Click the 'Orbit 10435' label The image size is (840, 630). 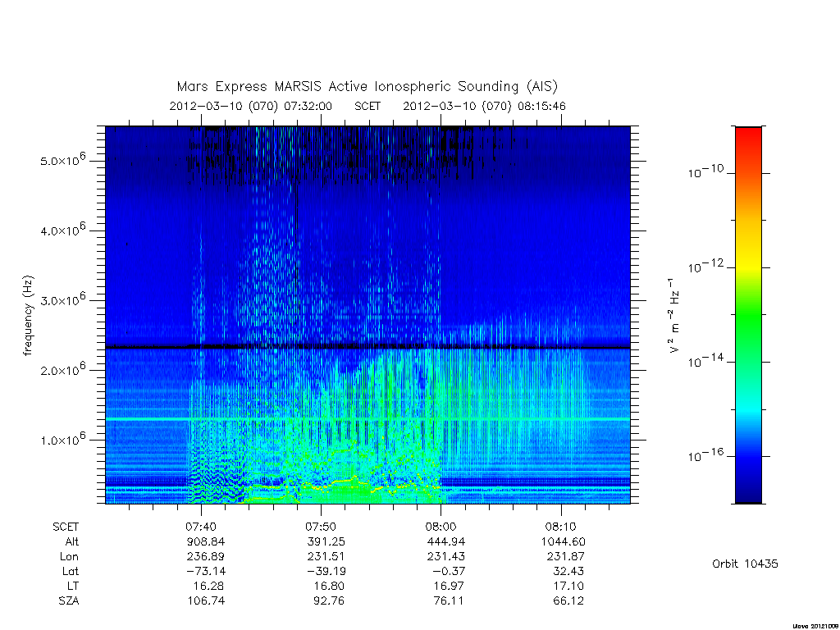click(745, 564)
